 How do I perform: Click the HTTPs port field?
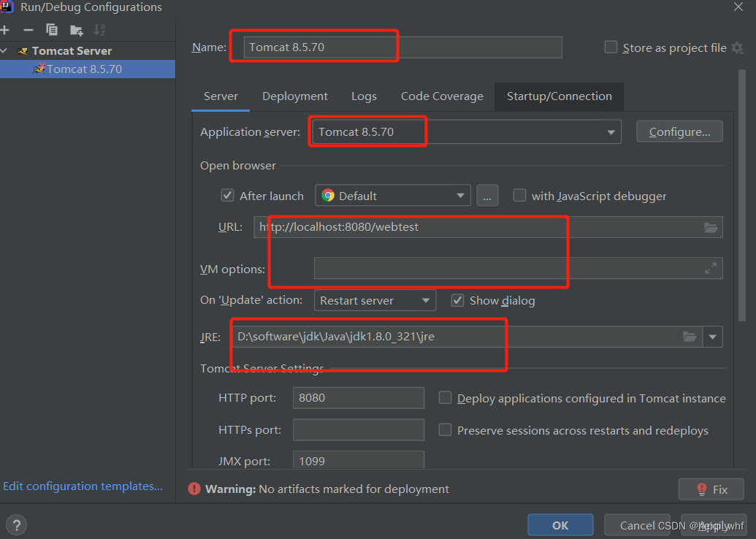pyautogui.click(x=358, y=429)
